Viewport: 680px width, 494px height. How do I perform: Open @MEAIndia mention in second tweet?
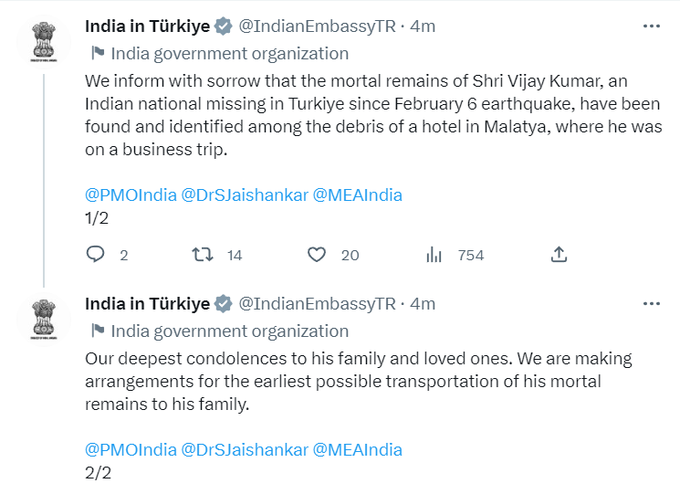click(358, 450)
